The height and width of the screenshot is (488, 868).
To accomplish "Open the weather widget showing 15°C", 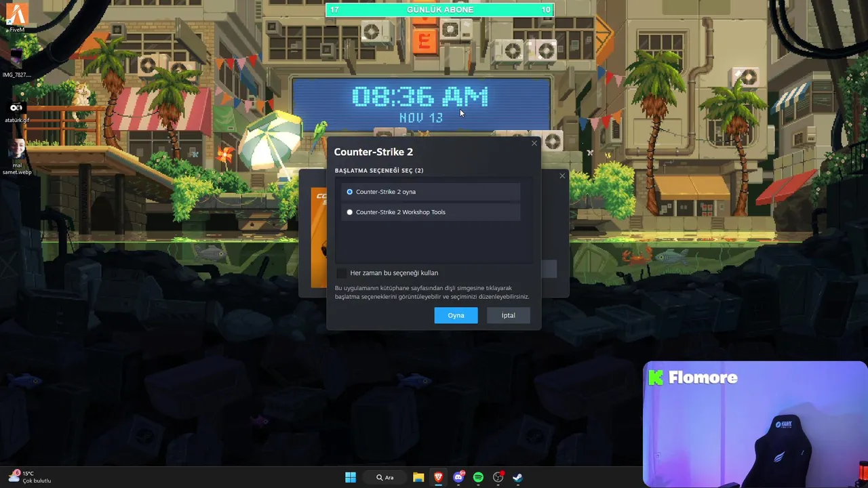I will 30,477.
